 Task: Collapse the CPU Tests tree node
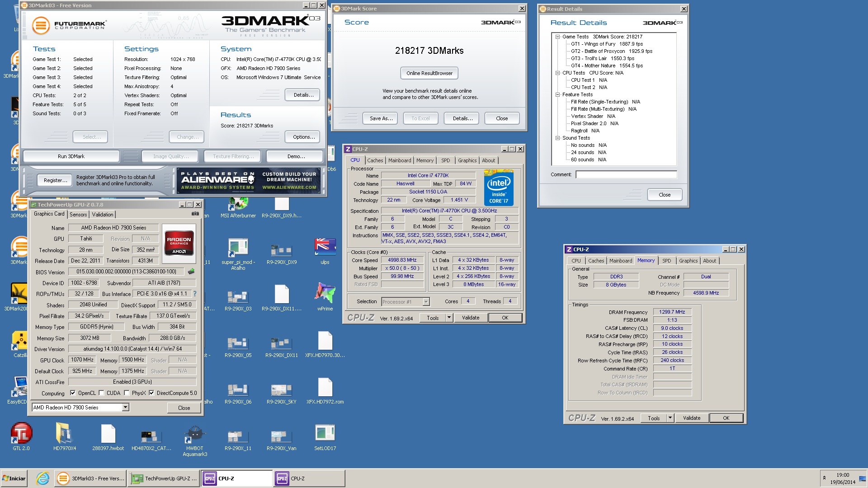point(558,73)
